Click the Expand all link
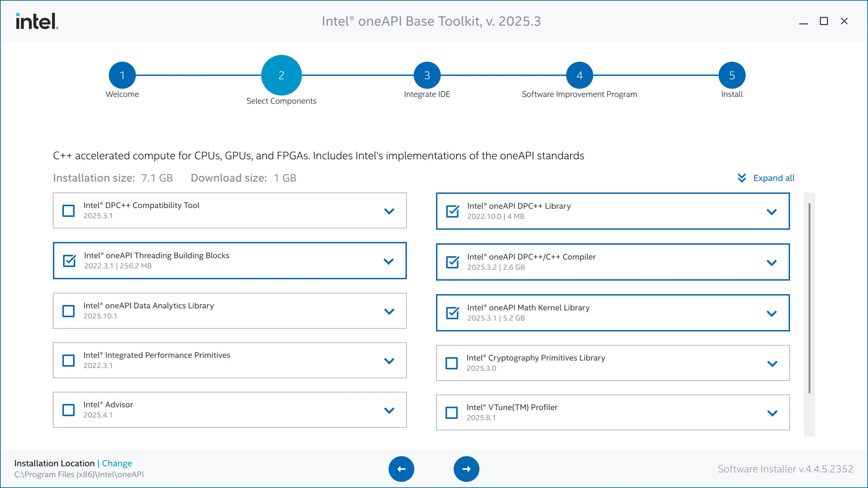This screenshot has height=488, width=868. [x=774, y=178]
